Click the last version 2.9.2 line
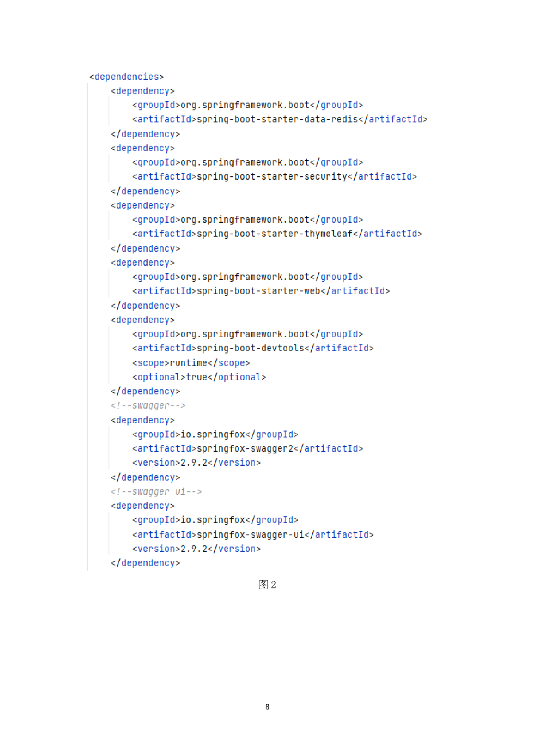 196,549
